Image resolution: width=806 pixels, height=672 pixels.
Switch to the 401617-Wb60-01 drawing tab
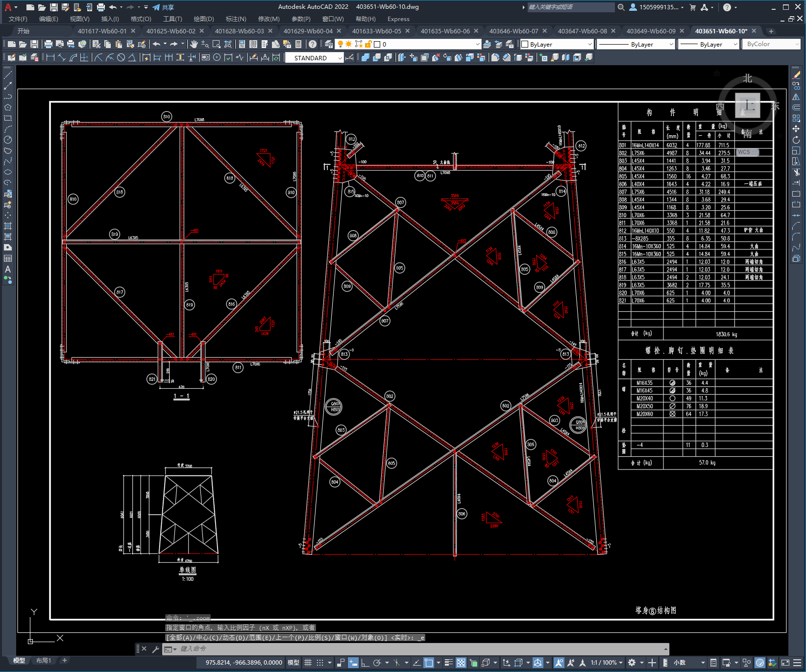(102, 31)
